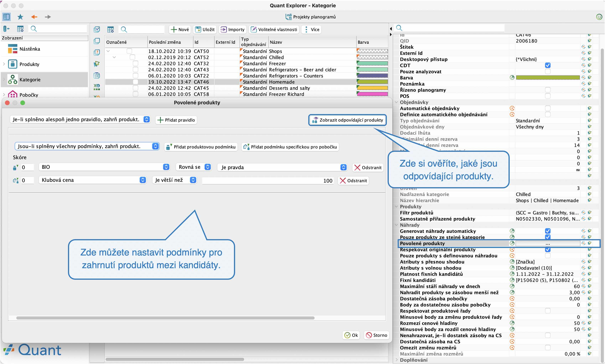Go forward with grey arrow

pos(48,17)
